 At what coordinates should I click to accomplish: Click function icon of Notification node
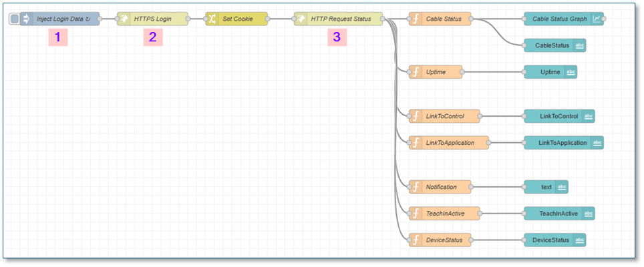416,187
